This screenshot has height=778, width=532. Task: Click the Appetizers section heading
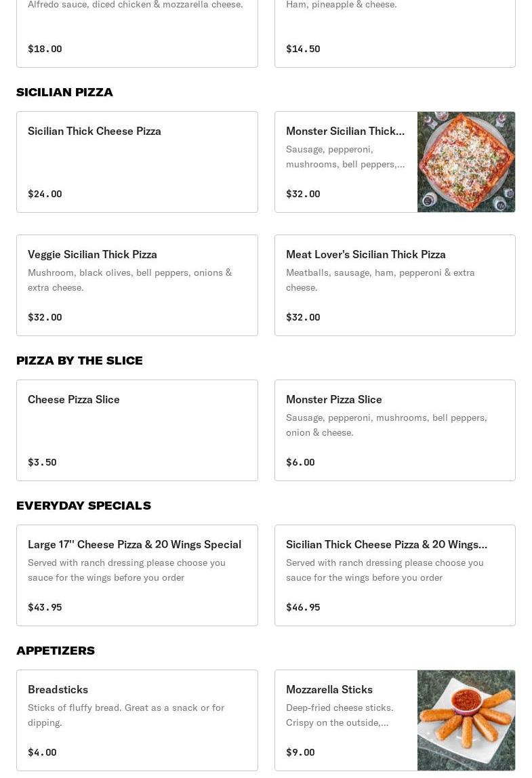(56, 651)
